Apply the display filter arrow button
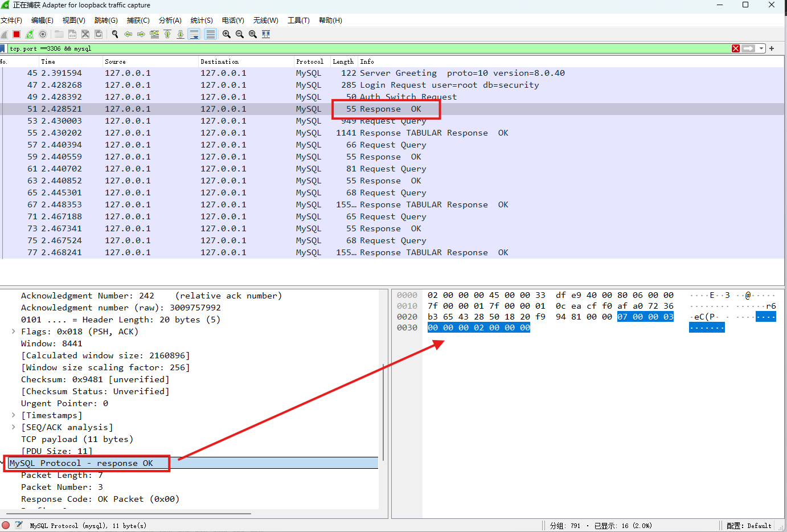The image size is (787, 532). tap(748, 48)
